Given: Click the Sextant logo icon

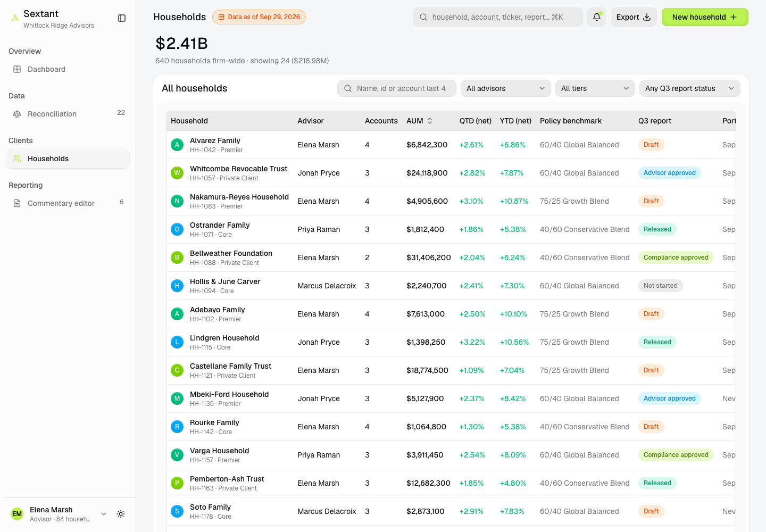Looking at the screenshot, I should coord(15,18).
